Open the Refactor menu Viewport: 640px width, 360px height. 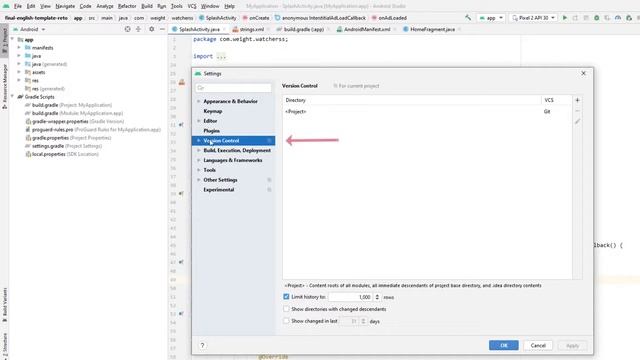pos(127,6)
